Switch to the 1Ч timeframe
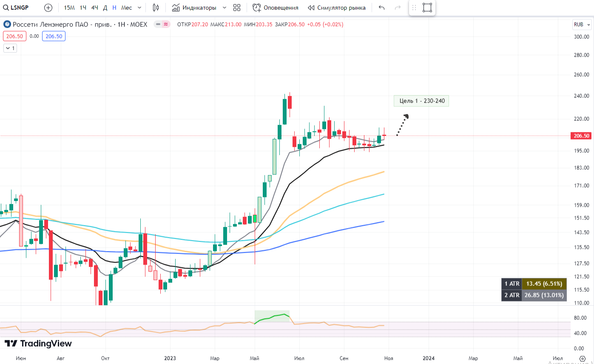 [x=83, y=8]
